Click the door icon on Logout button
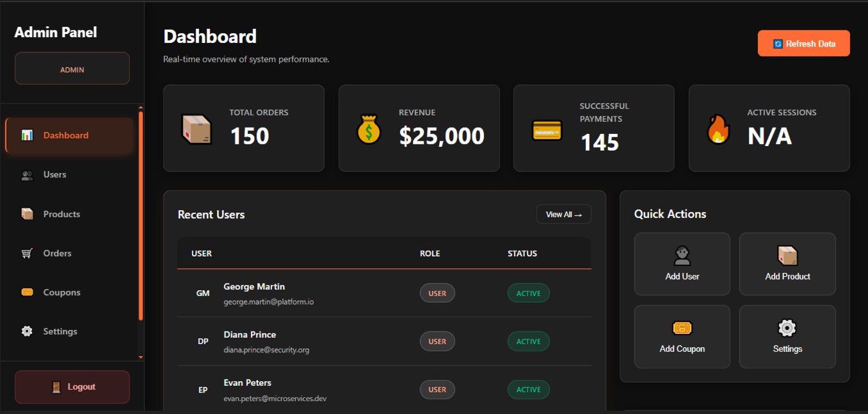The height and width of the screenshot is (414, 868). pyautogui.click(x=56, y=387)
